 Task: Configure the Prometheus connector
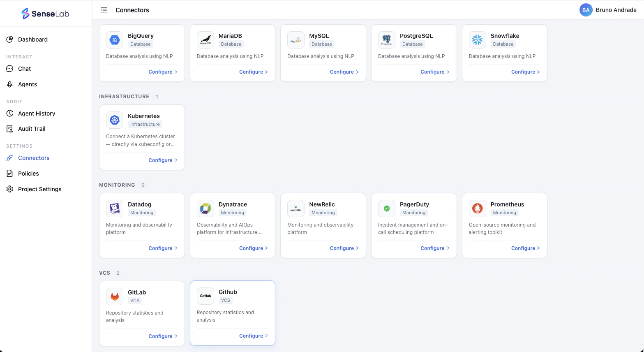(x=526, y=248)
